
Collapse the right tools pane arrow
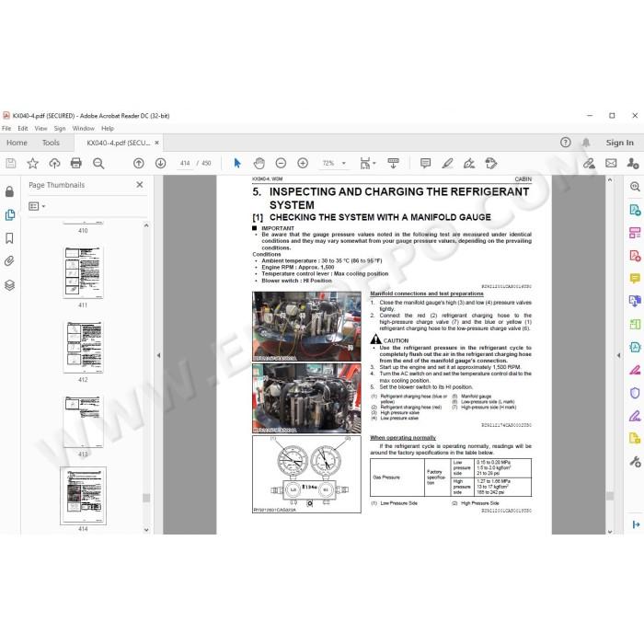point(618,355)
